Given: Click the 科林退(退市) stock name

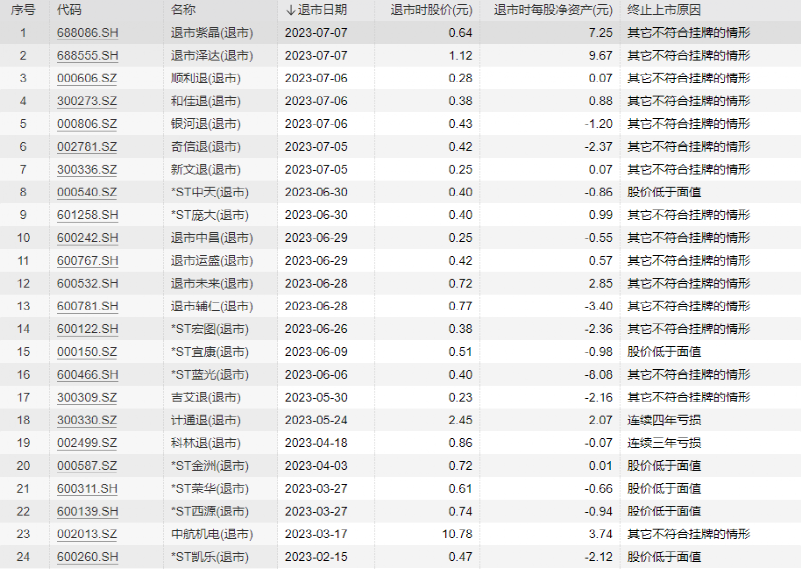Looking at the screenshot, I should pyautogui.click(x=205, y=443).
